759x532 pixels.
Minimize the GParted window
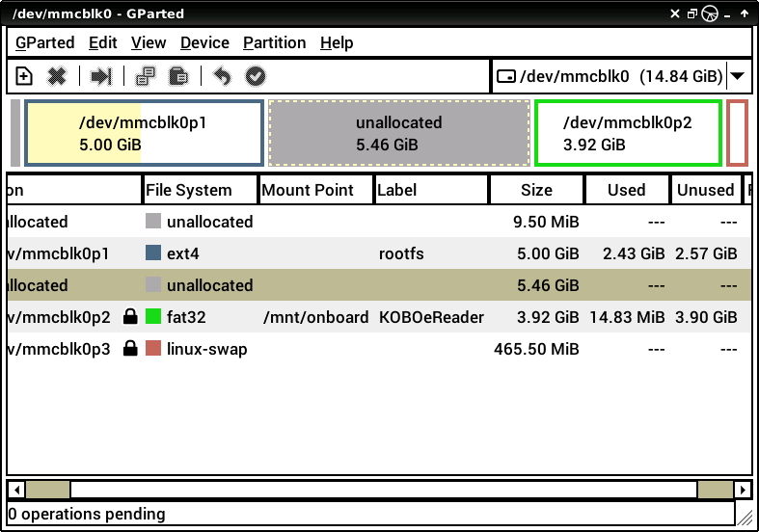(x=727, y=17)
